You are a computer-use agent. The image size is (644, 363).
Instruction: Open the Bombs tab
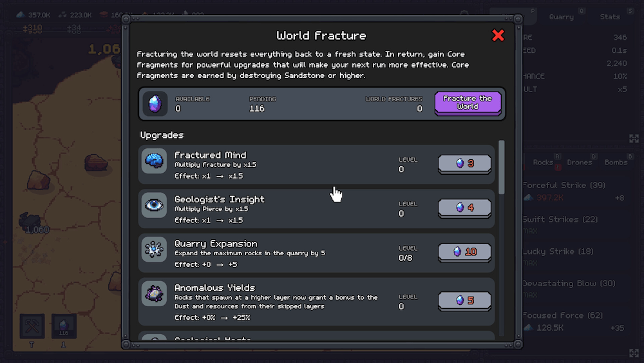tap(616, 162)
